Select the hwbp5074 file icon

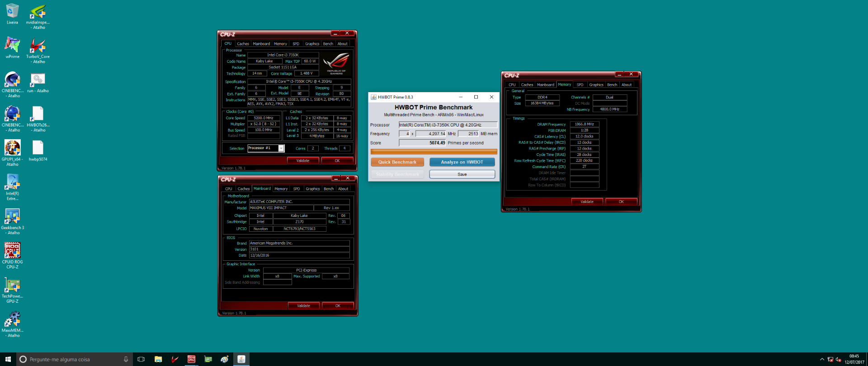point(38,151)
